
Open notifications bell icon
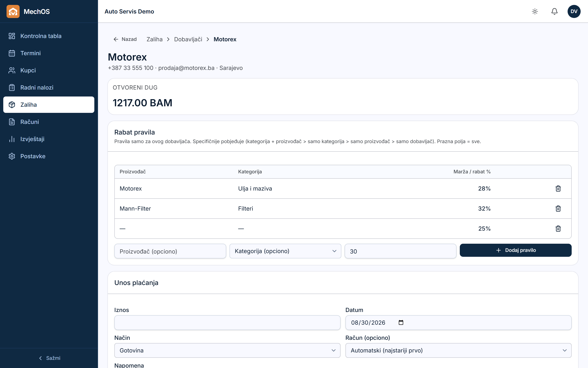[x=555, y=11]
